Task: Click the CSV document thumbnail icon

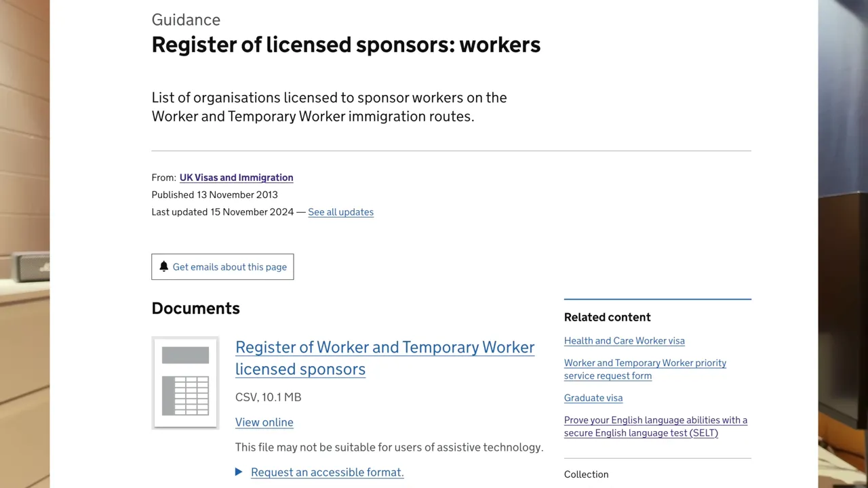Action: (x=185, y=382)
